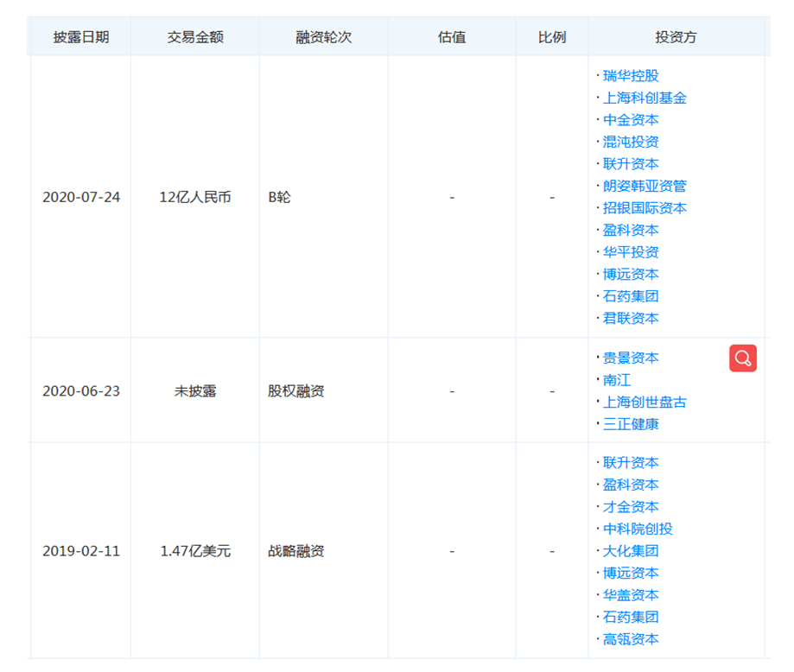Image resolution: width=794 pixels, height=672 pixels.
Task: Open the 君联资本 link
Action: tap(631, 318)
